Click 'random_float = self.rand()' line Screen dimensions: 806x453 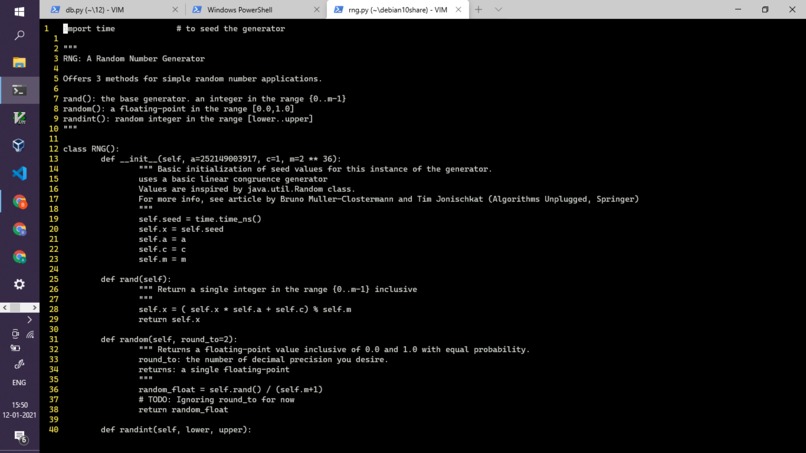pos(230,390)
